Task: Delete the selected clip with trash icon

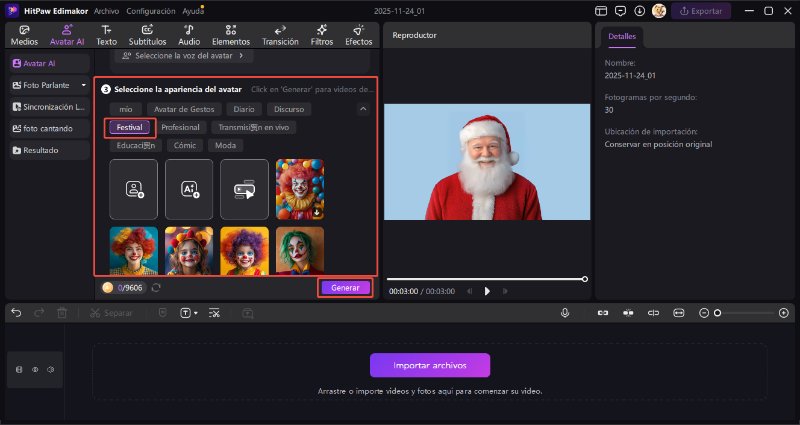Action: 62,313
